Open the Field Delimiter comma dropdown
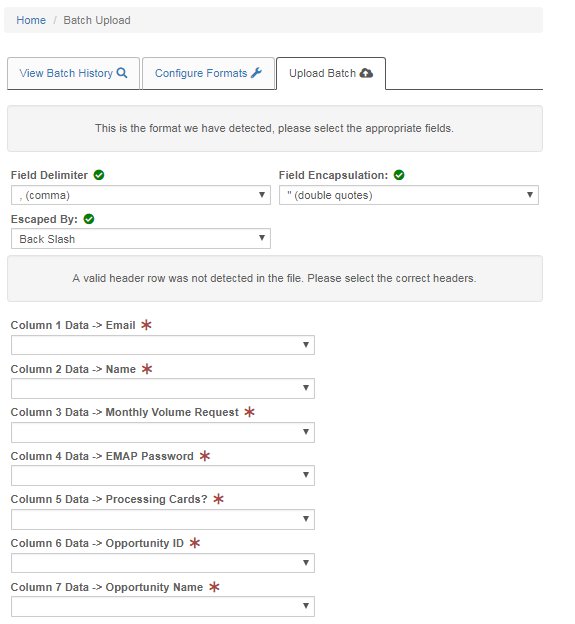 point(141,195)
